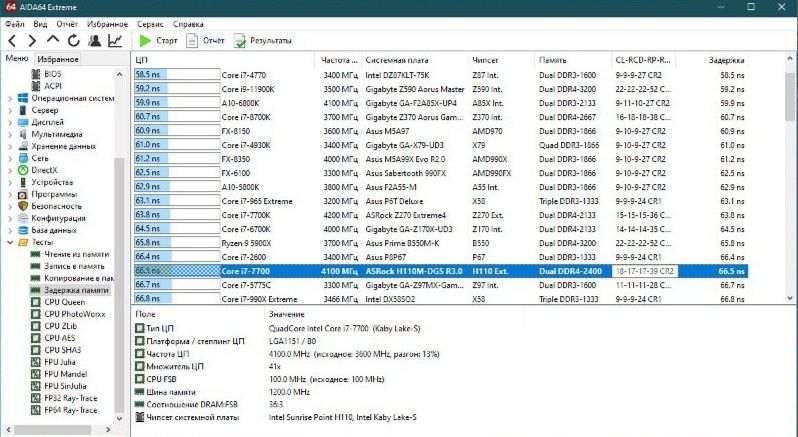Screen dimensions: 798x437
Task: Open the Вид menu
Action: coord(40,24)
